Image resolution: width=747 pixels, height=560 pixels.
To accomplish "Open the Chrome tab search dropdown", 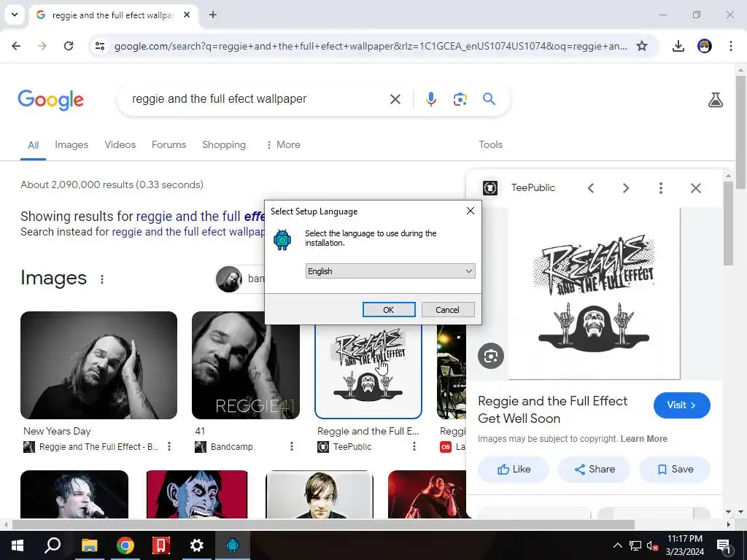I will (x=15, y=15).
